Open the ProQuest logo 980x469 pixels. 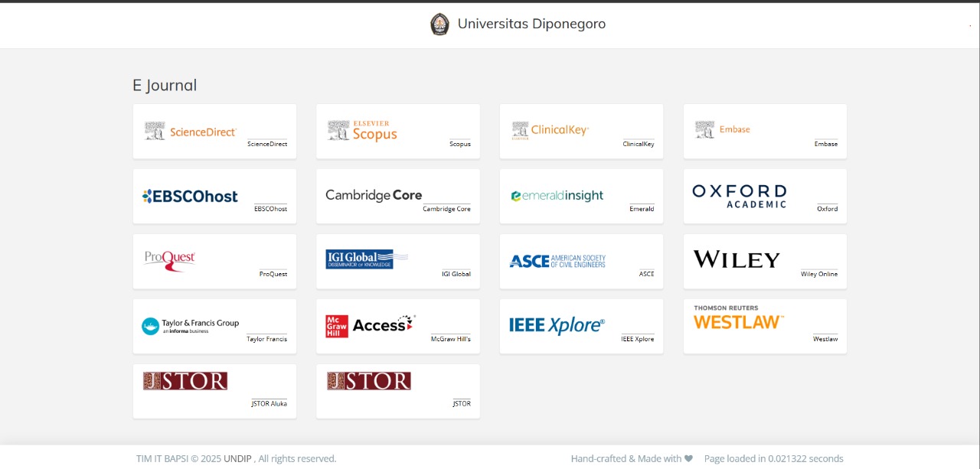pos(170,260)
